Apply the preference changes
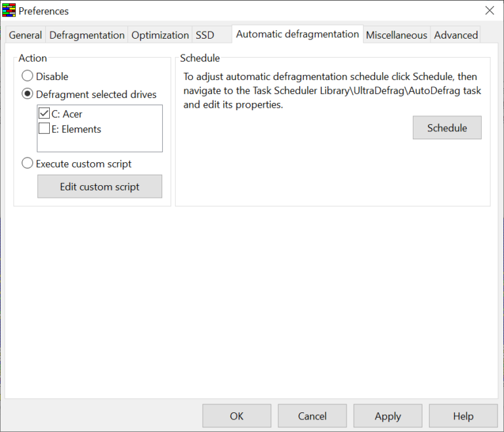Viewport: 504px width, 432px height. 388,416
